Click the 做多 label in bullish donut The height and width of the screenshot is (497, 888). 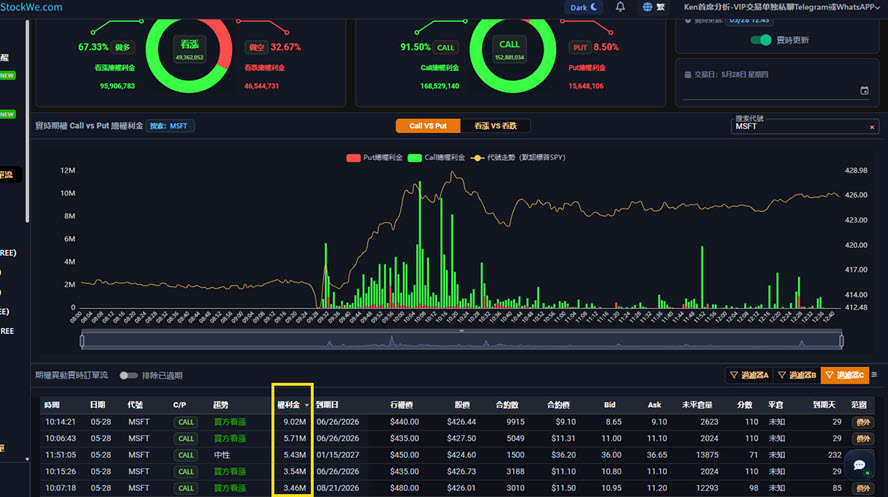pos(123,47)
